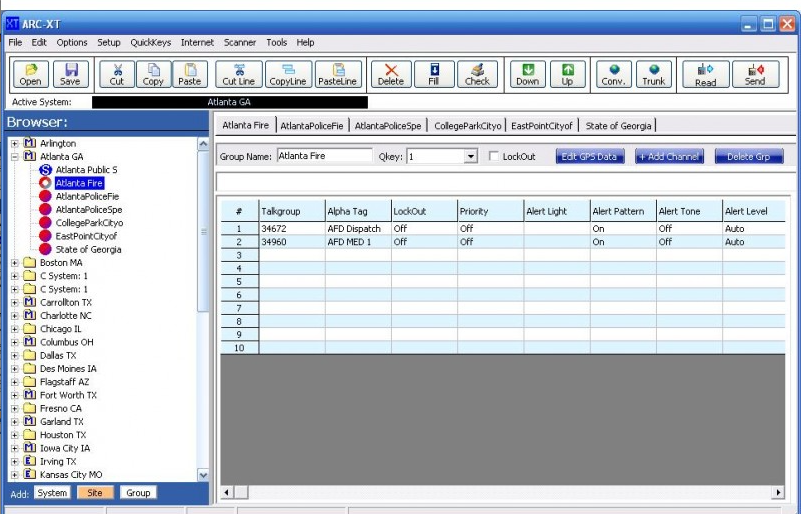Click the Alert Pattern column header
Viewport: 801px width, 514px height.
click(623, 211)
